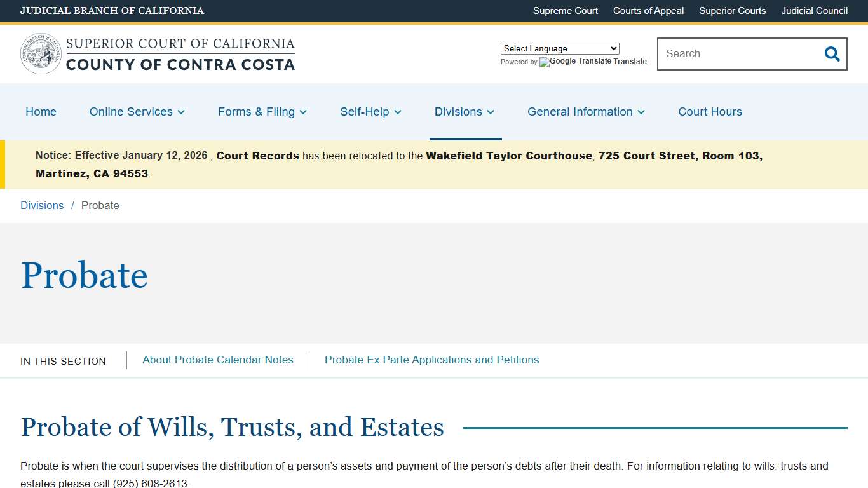The width and height of the screenshot is (868, 488).
Task: Click the Google Translate icon
Action: coord(543,62)
